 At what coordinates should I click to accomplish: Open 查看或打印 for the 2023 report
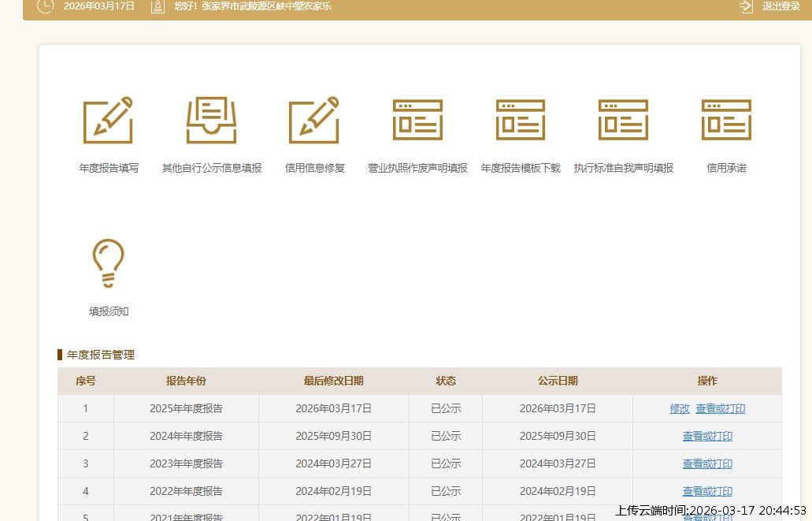coord(707,463)
